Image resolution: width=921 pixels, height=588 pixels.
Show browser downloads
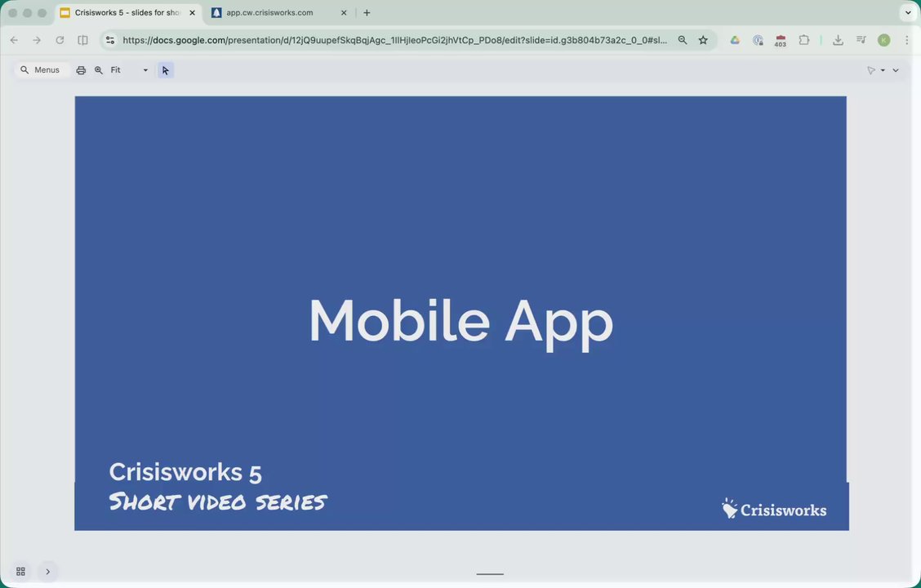tap(839, 40)
